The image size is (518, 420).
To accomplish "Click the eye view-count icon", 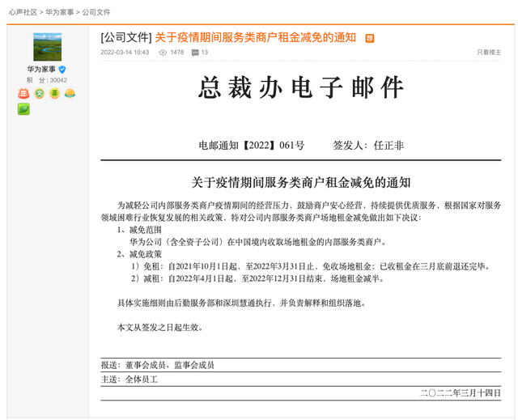I will pyautogui.click(x=163, y=53).
